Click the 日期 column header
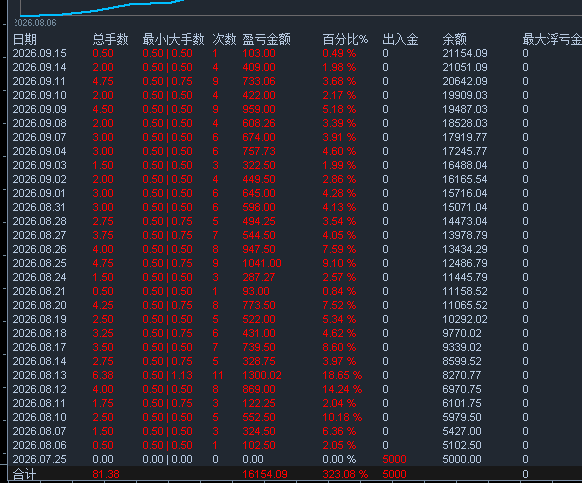The image size is (582, 483). pos(24,39)
